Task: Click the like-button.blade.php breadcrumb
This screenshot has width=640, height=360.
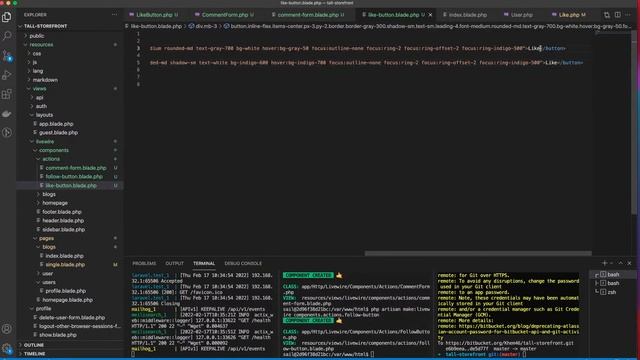Action: point(156,26)
